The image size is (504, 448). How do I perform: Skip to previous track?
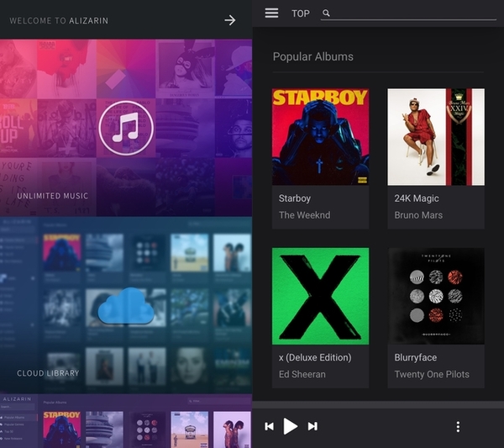(270, 426)
